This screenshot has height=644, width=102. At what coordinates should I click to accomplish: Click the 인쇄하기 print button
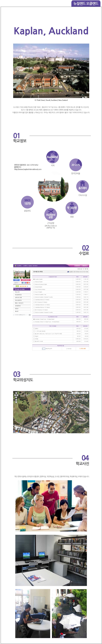(16, 280)
